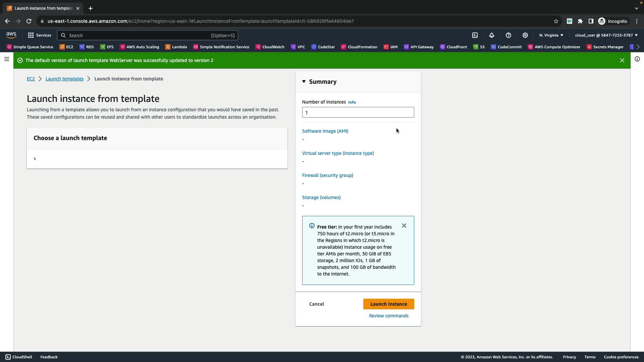Click the info panel icon at right edge
This screenshot has width=644, height=362.
[637, 59]
